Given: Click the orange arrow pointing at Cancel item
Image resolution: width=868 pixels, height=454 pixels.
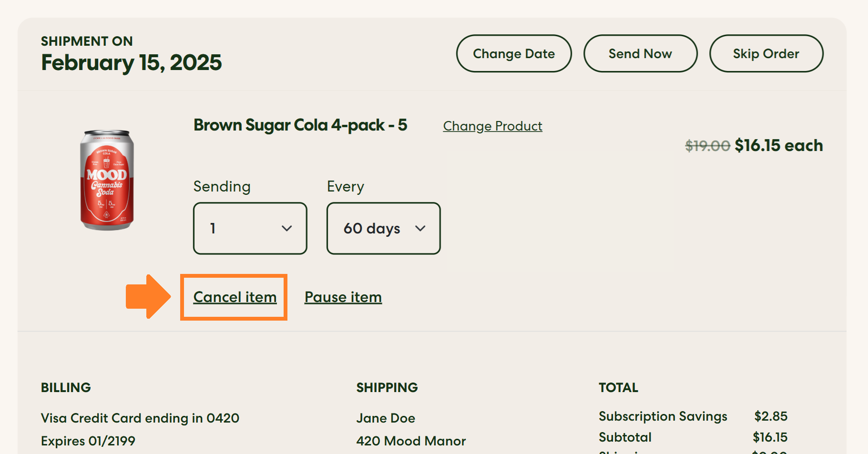Looking at the screenshot, I should coord(148,296).
